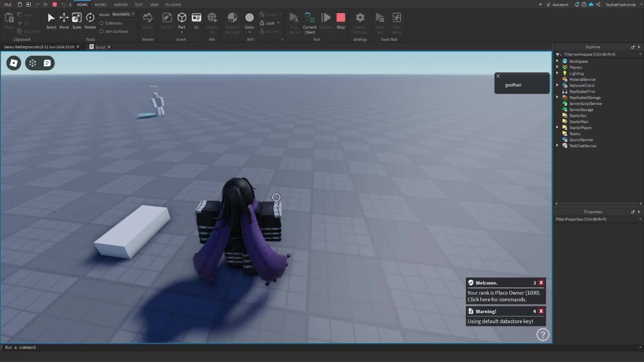Dismiss the Welcome notification
644x362 pixels.
(541, 283)
